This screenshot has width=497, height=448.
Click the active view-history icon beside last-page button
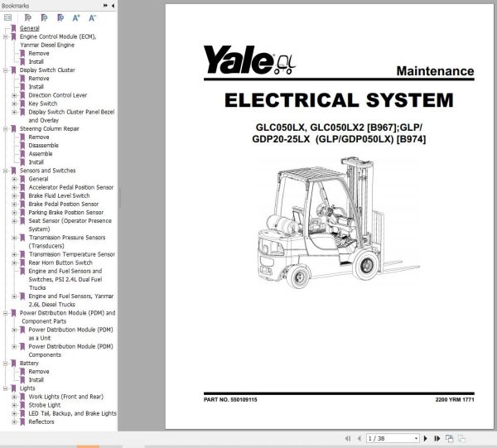tap(449, 439)
